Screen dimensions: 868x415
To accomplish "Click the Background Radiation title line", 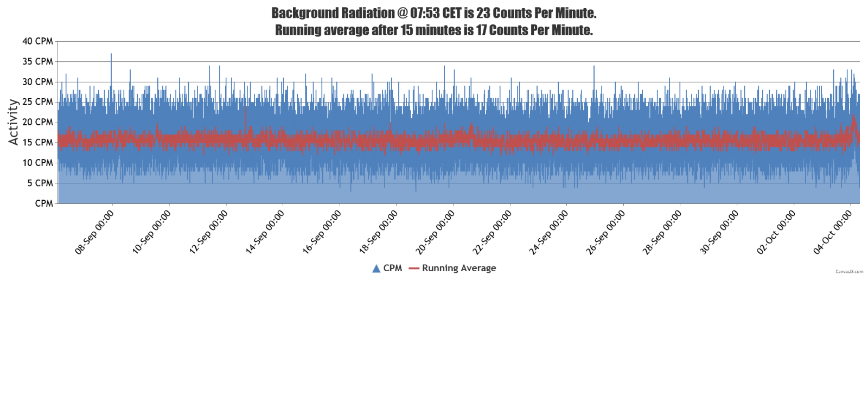I will coord(433,13).
